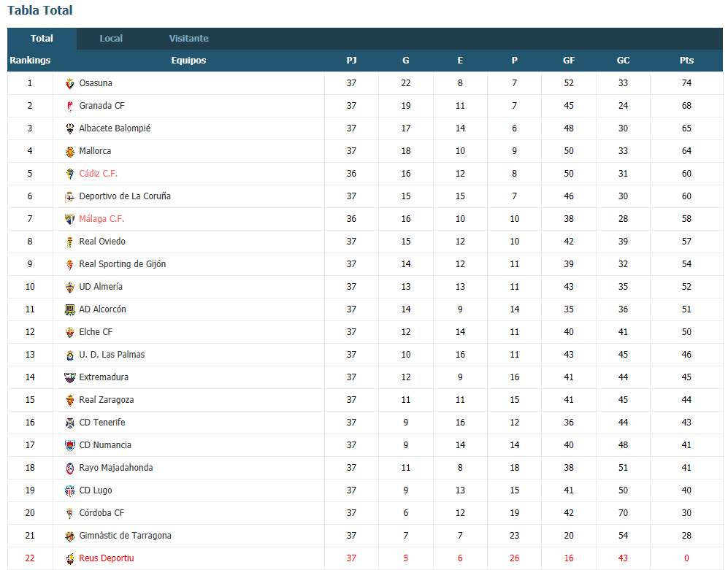Switch to the Local tab
The image size is (728, 570).
pyautogui.click(x=111, y=39)
